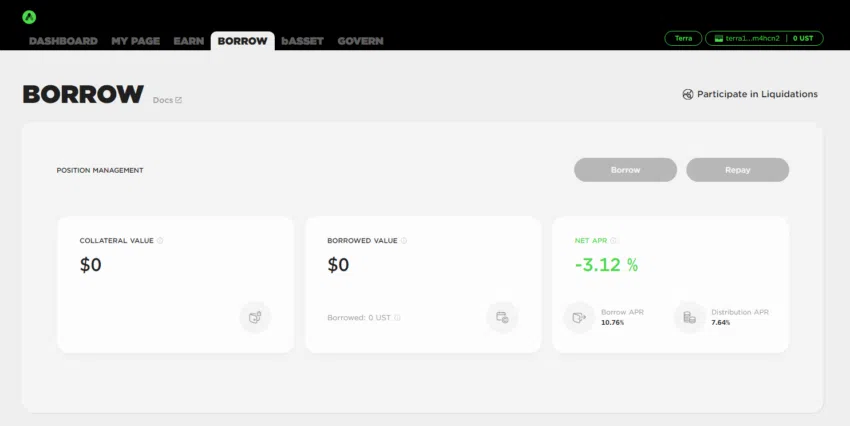Click the Repay button
The width and height of the screenshot is (850, 426).
[x=738, y=170]
